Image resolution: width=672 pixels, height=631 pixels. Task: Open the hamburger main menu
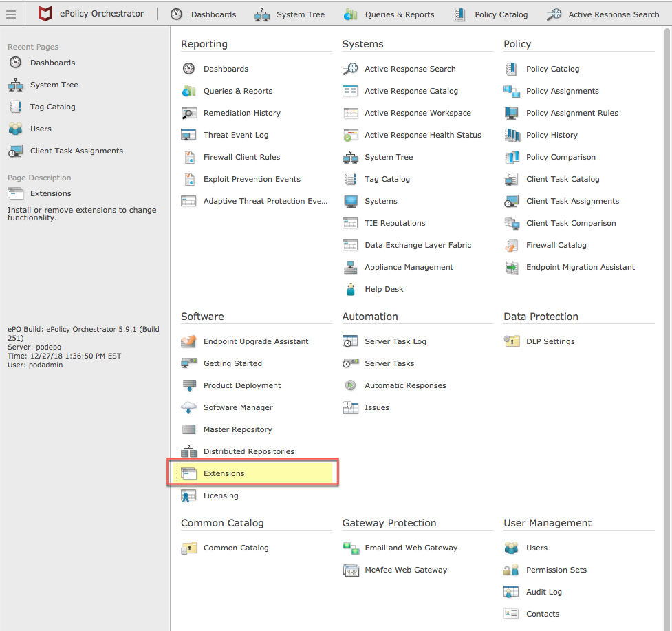coord(11,14)
